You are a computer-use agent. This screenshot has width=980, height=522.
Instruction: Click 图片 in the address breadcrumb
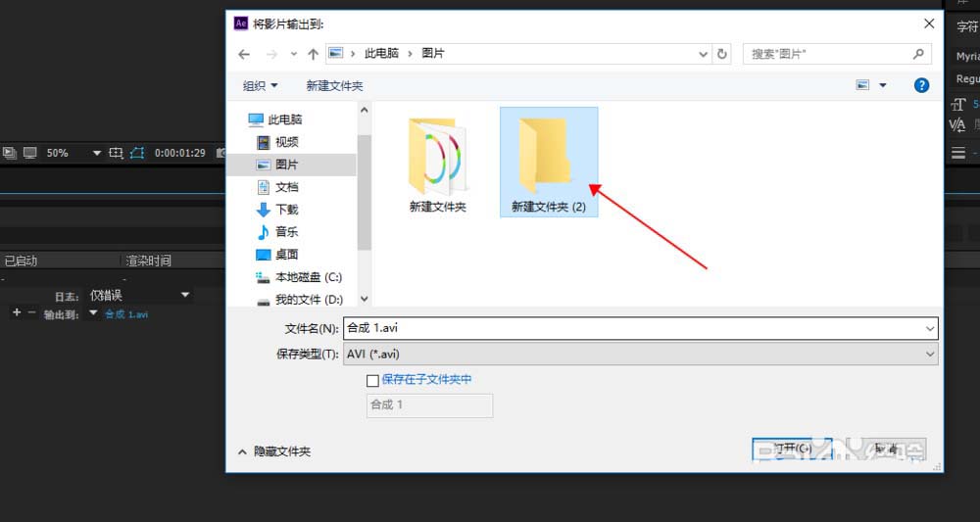433,53
